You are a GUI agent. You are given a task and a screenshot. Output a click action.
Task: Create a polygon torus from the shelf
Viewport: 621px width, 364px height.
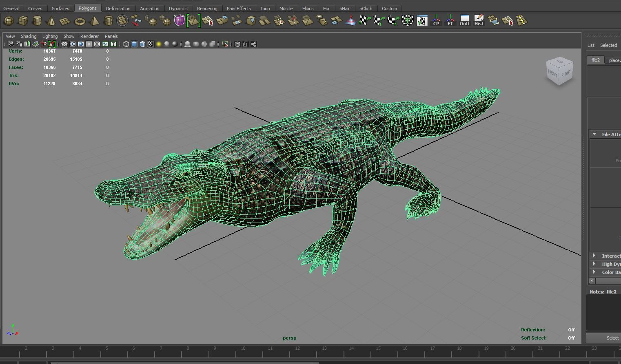80,20
